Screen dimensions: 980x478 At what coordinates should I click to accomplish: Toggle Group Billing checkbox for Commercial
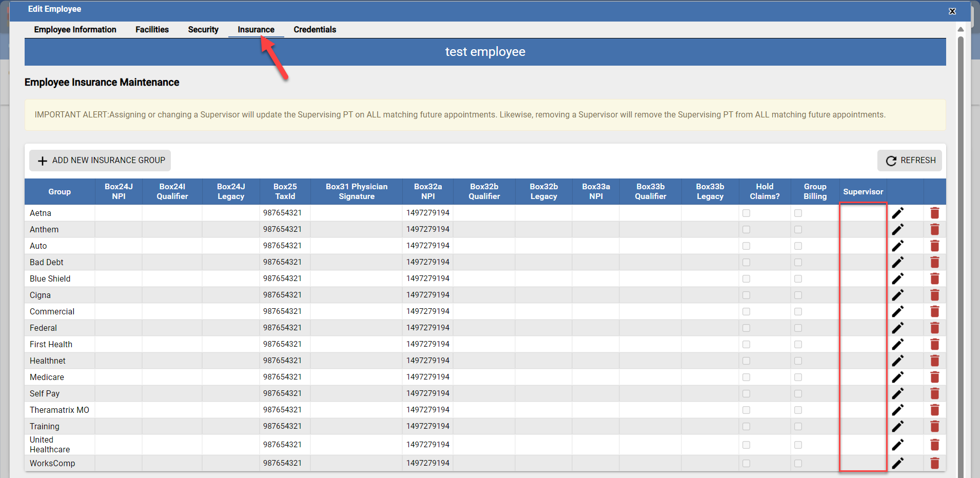798,311
